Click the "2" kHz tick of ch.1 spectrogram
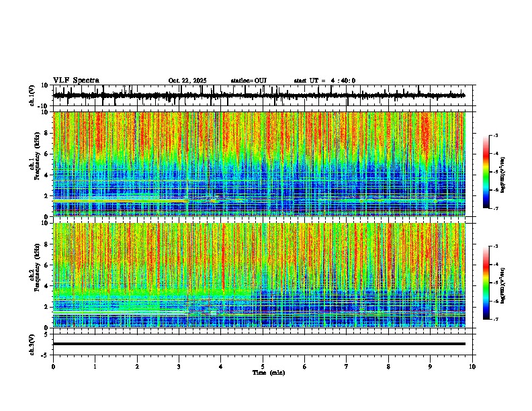Viewport: 532px width, 411px height. [x=47, y=196]
